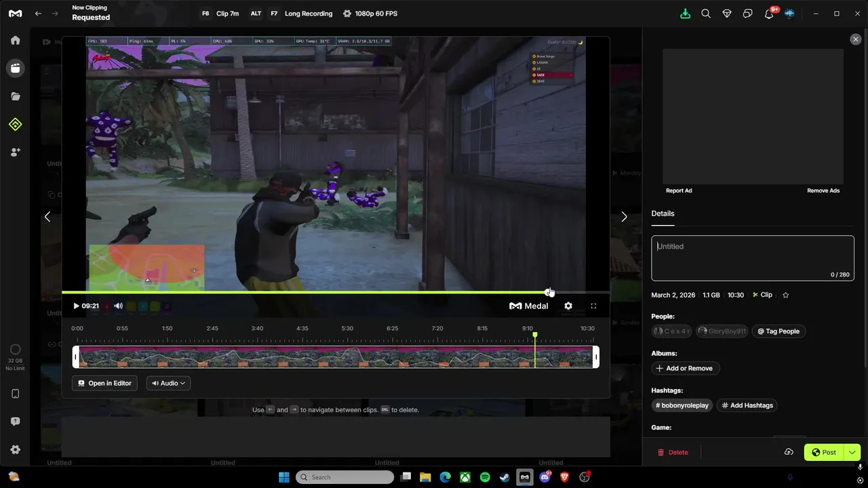
Task: Go back with the left arrow
Action: point(38,14)
